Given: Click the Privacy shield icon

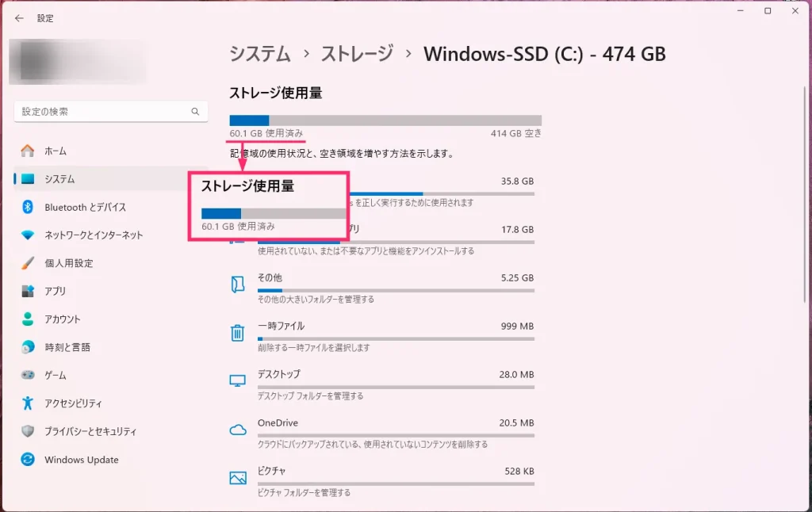Looking at the screenshot, I should click(28, 430).
